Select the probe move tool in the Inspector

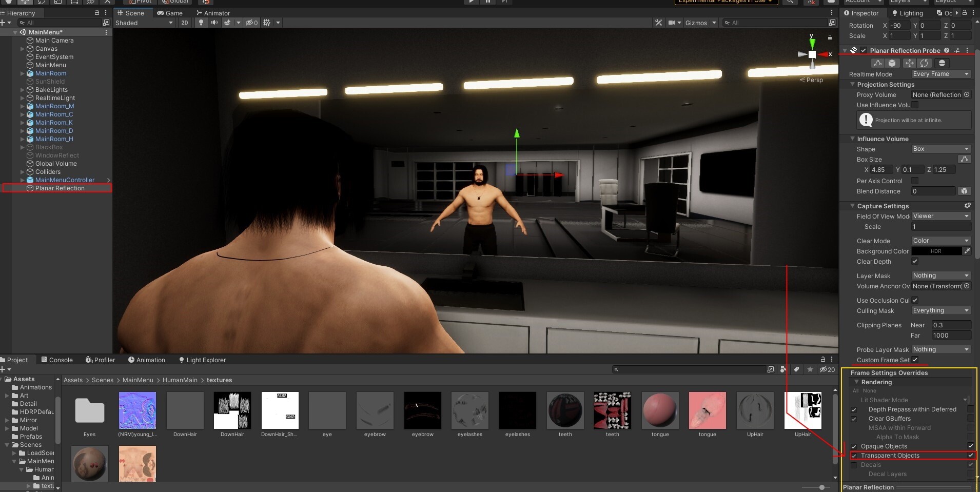(x=910, y=63)
